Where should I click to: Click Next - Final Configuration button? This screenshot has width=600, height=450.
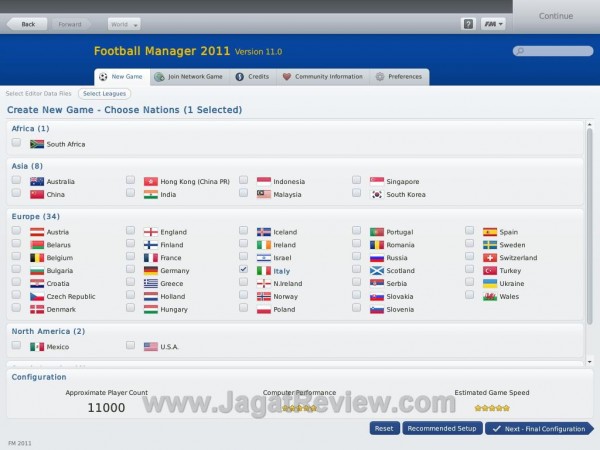pos(540,429)
